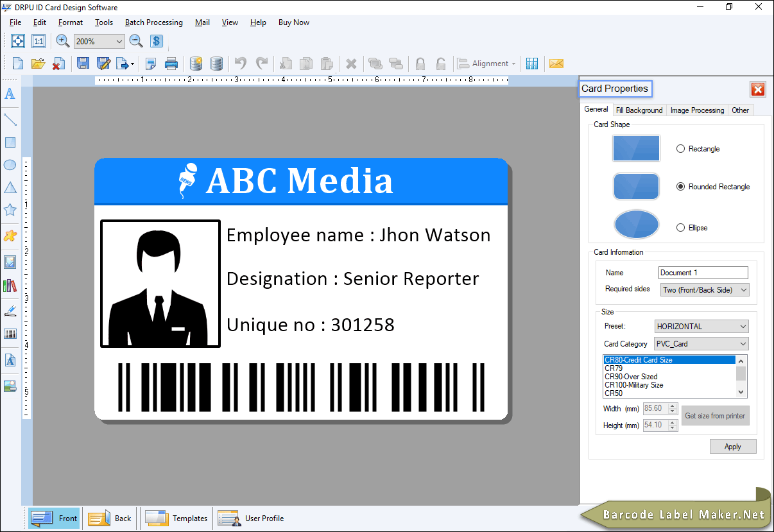Select the Text tool
The width and height of the screenshot is (774, 532).
(x=10, y=94)
